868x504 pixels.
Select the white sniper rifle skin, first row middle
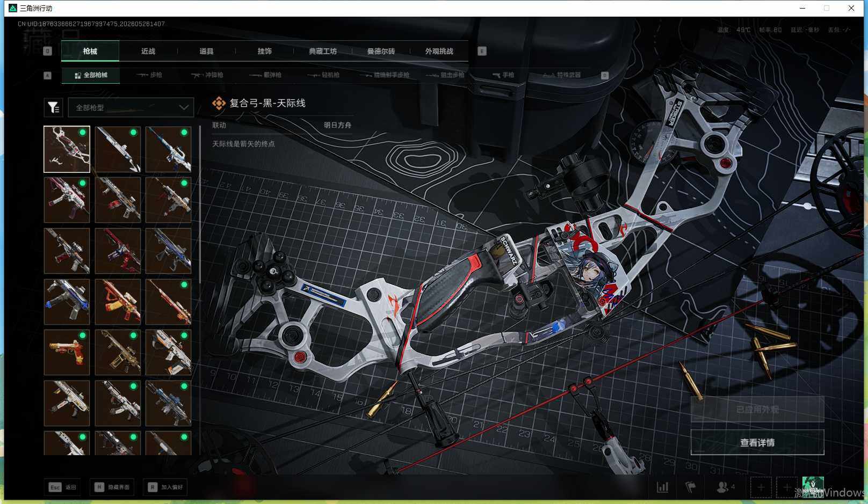118,149
